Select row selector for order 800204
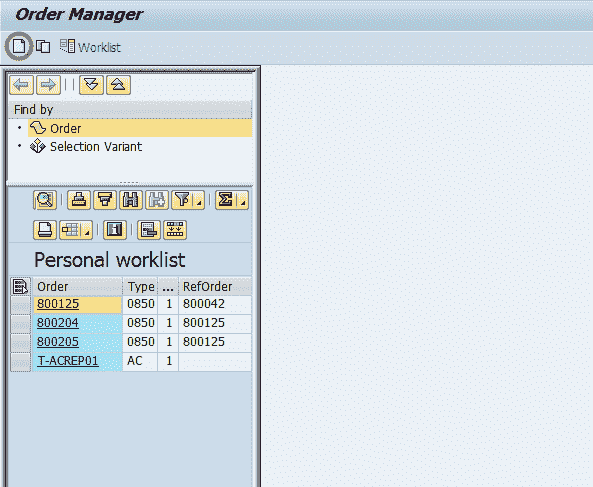593x487 pixels. pyautogui.click(x=20, y=324)
